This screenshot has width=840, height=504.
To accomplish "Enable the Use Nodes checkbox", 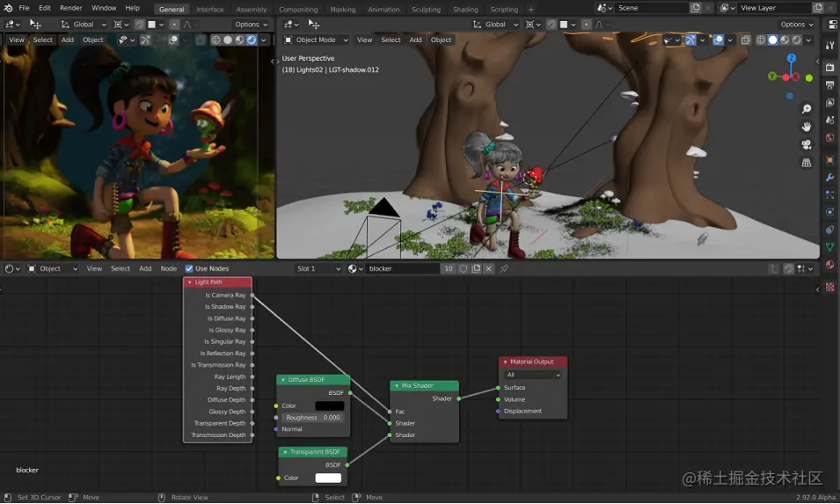I will pyautogui.click(x=189, y=269).
